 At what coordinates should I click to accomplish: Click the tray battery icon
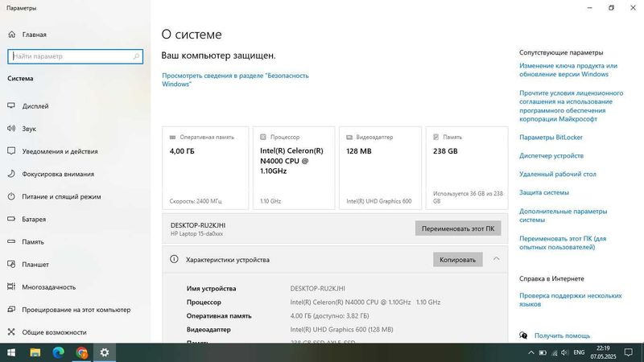pyautogui.click(x=543, y=352)
